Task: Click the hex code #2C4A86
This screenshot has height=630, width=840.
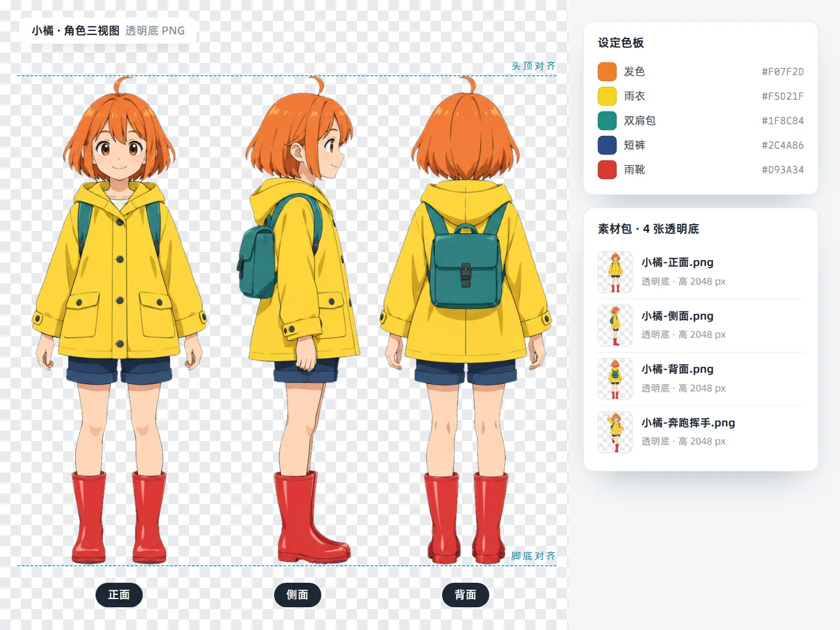Action: tap(783, 145)
